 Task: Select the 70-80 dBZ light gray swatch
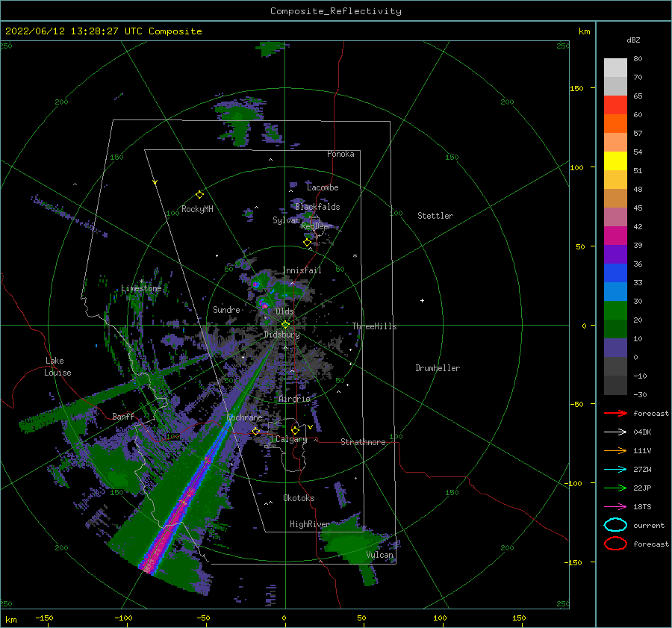tap(615, 68)
